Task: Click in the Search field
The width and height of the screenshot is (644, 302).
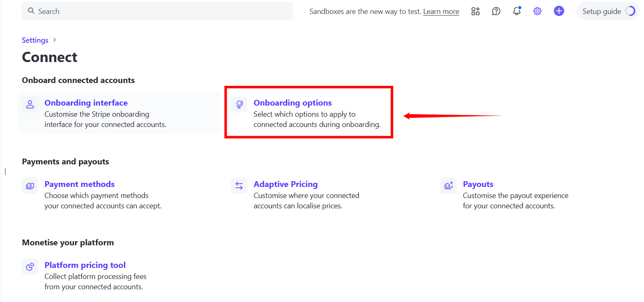Action: tap(157, 11)
